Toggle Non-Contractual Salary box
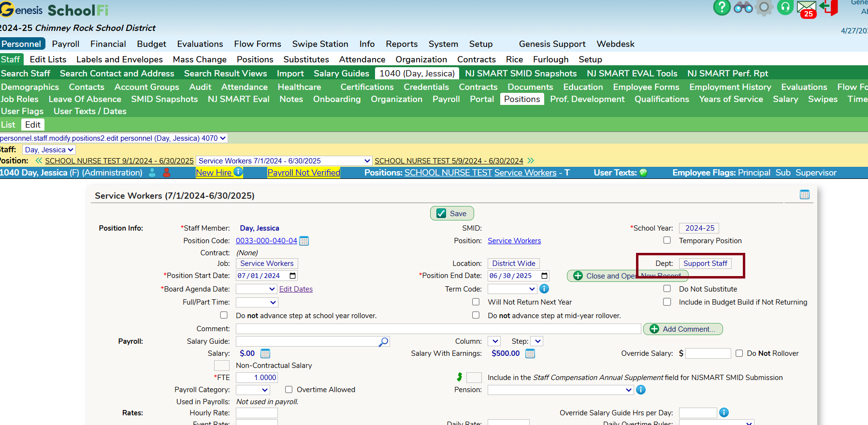The width and height of the screenshot is (868, 425). point(222,366)
